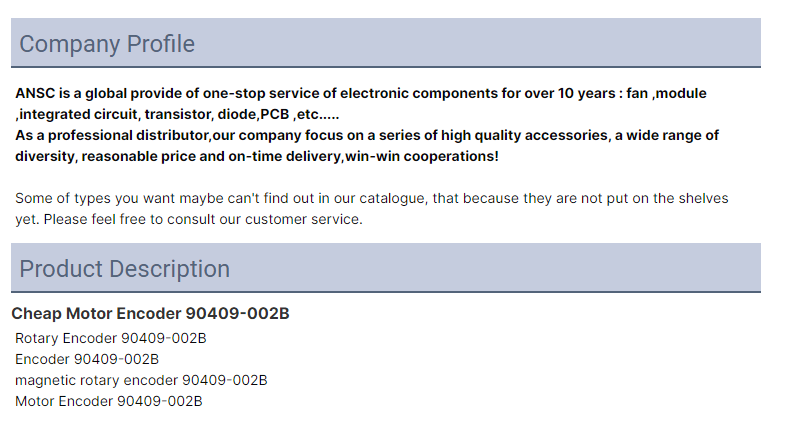The height and width of the screenshot is (432, 806).
Task: Click 'integrated circuit, transistor, diode,PCB' text
Action: tap(154, 115)
